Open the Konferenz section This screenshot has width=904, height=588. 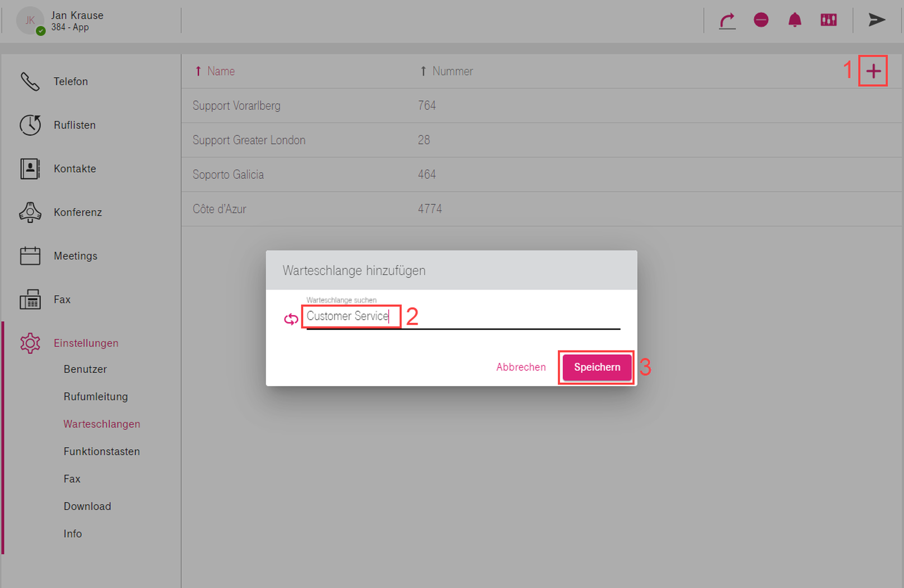pos(77,212)
